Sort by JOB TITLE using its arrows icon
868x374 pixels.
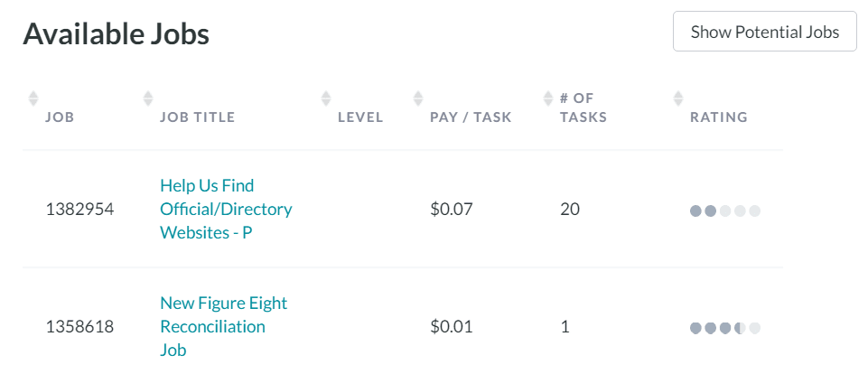pos(148,98)
